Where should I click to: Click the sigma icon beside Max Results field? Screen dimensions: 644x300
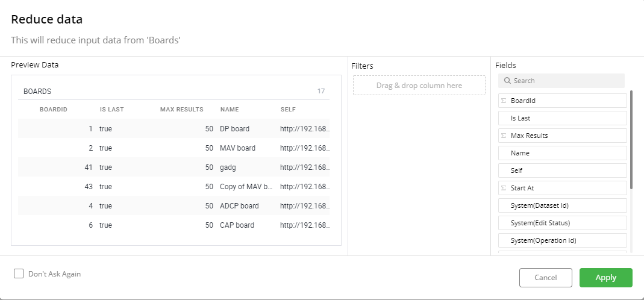pos(504,136)
